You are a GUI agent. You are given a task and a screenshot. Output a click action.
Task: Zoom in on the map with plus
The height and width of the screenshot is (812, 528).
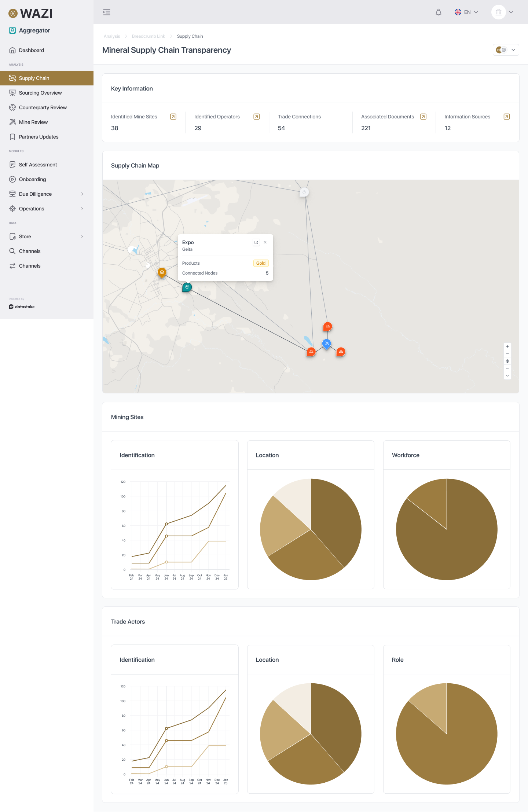(x=507, y=346)
